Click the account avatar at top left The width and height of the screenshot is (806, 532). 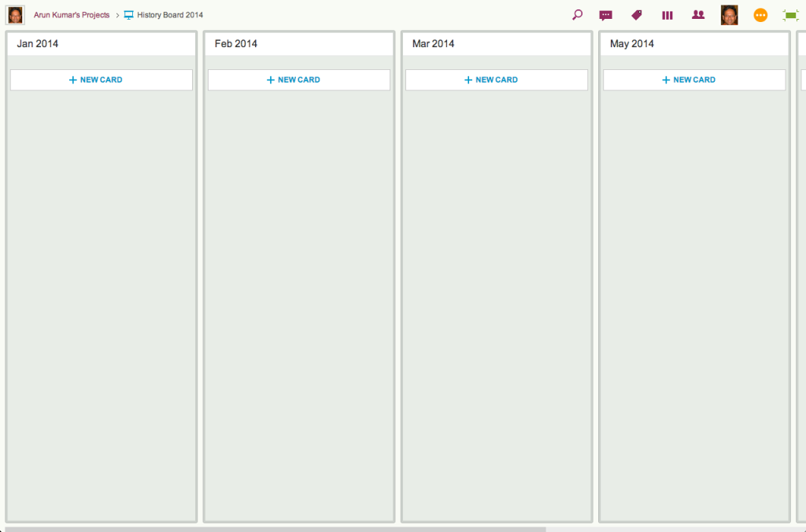click(16, 15)
